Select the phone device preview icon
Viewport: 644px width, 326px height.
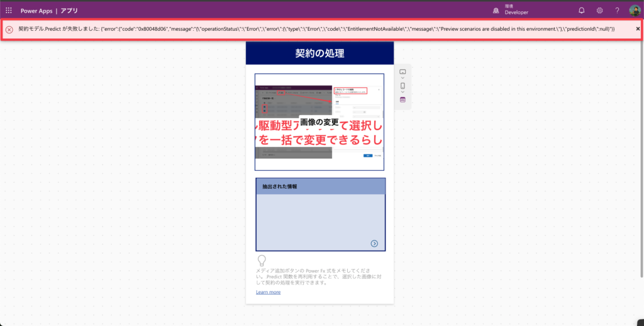point(402,86)
